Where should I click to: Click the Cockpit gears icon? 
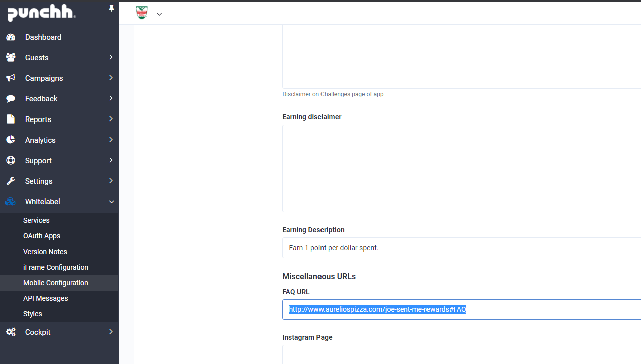(x=11, y=332)
